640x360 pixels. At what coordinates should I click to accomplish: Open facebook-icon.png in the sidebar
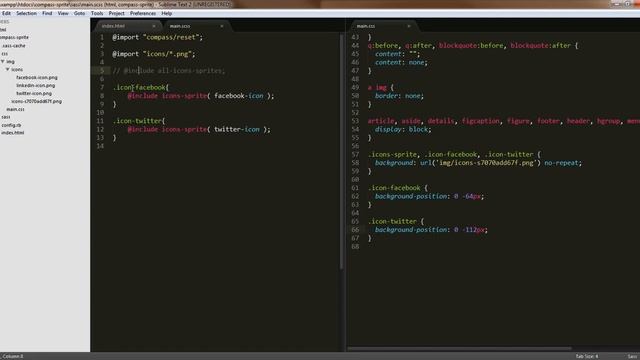[37, 78]
